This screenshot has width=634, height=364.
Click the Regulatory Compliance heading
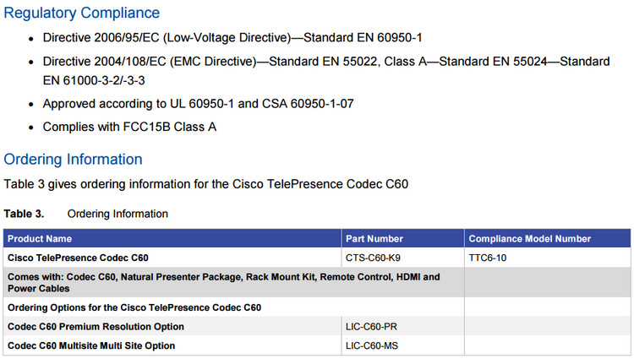[x=82, y=13]
